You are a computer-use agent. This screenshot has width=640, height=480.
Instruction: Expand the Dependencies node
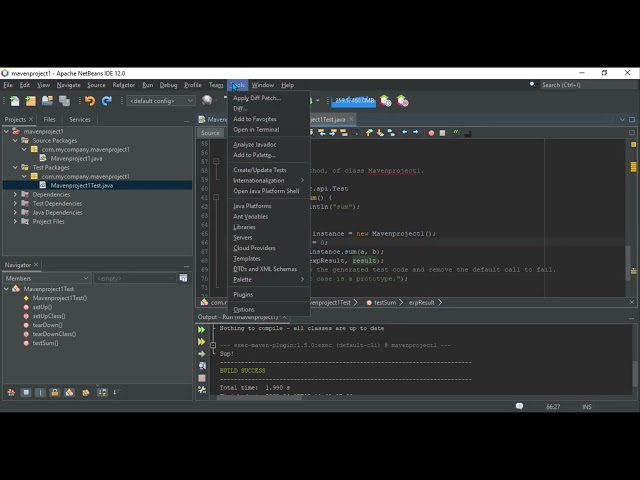coord(15,194)
